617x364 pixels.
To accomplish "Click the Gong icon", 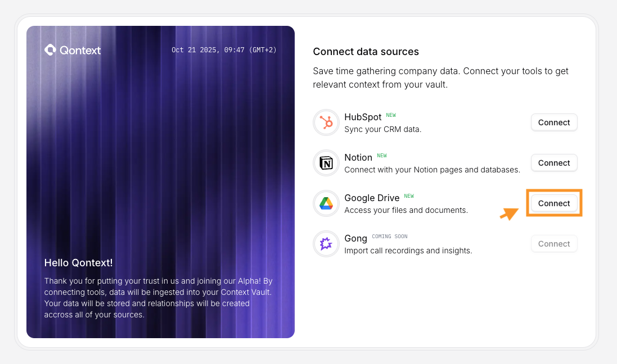I will click(x=326, y=243).
